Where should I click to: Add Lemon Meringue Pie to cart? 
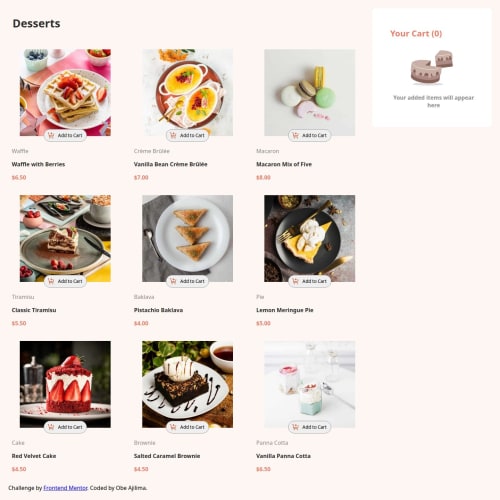310,281
